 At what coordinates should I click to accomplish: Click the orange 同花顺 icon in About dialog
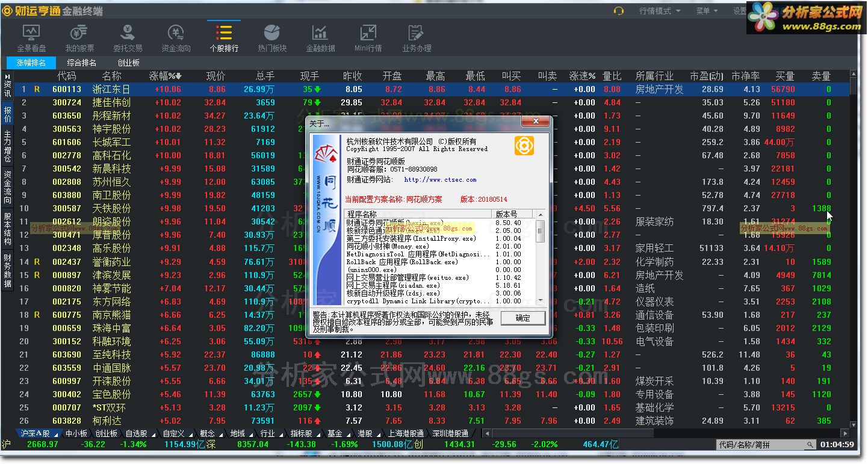click(524, 146)
